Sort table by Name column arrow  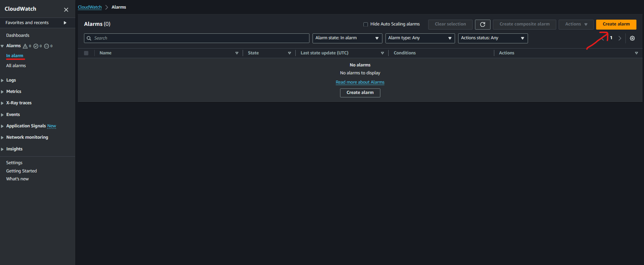(237, 53)
